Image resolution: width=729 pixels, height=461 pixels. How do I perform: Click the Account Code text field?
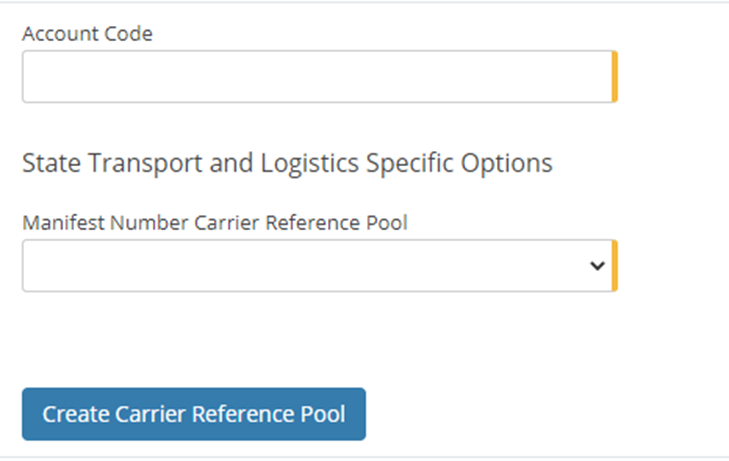318,77
